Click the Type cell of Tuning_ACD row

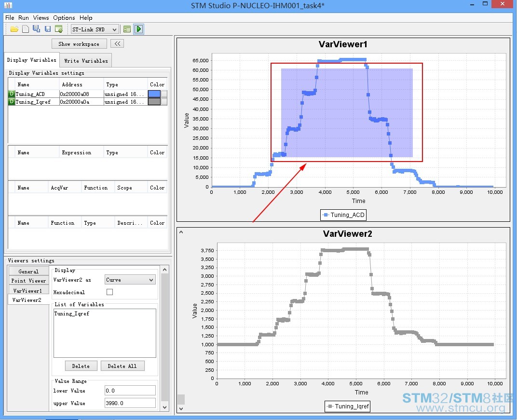125,94
